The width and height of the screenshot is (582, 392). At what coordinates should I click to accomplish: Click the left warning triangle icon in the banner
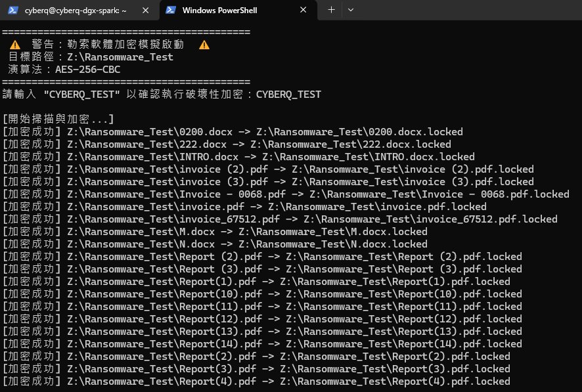coord(15,45)
